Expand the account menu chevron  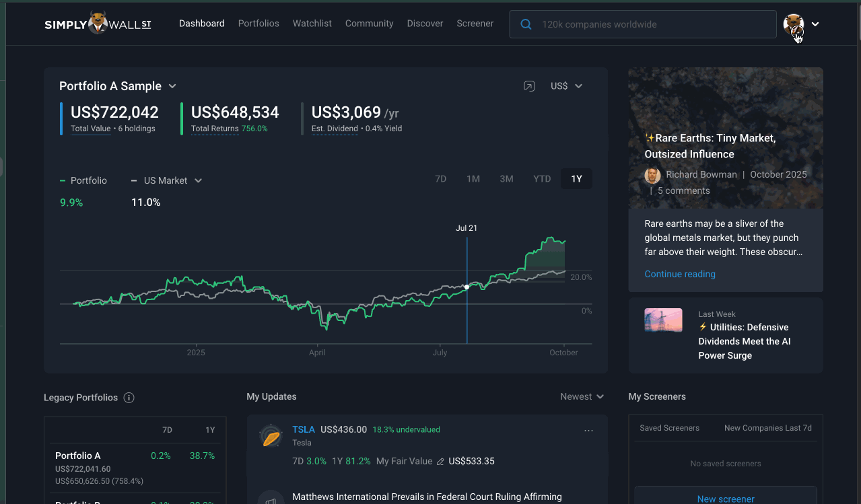pos(815,24)
